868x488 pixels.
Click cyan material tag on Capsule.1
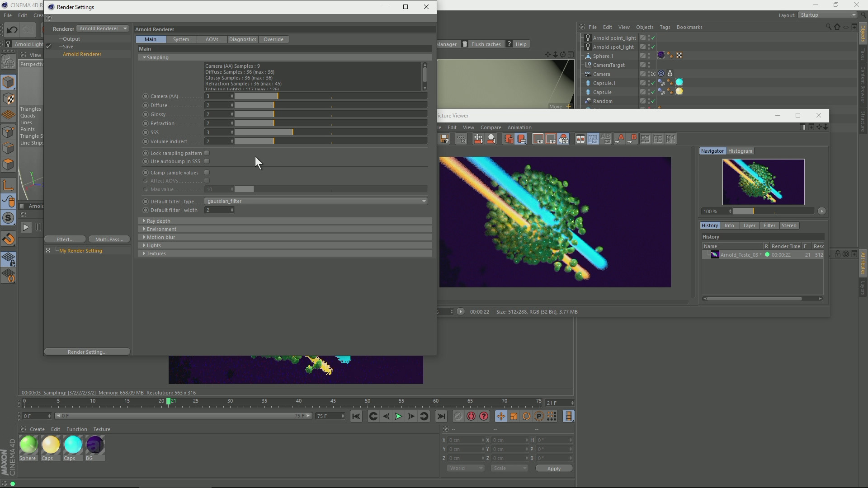coord(679,83)
